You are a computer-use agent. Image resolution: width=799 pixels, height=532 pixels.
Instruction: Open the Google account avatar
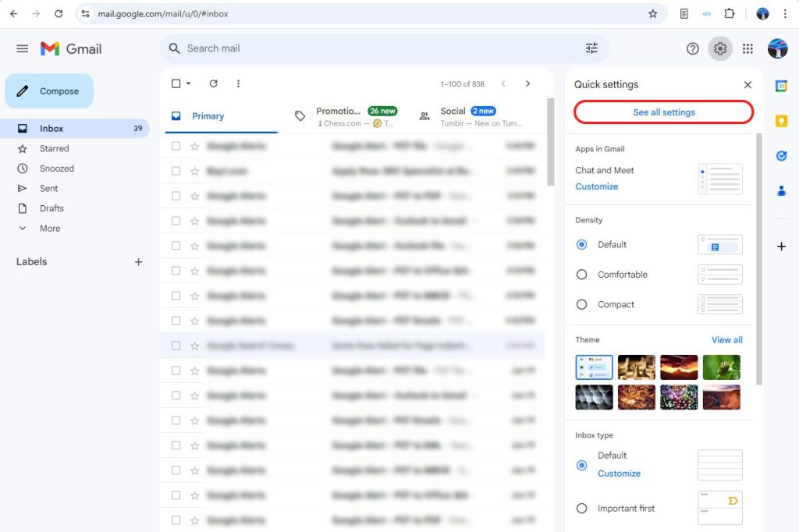pos(778,48)
